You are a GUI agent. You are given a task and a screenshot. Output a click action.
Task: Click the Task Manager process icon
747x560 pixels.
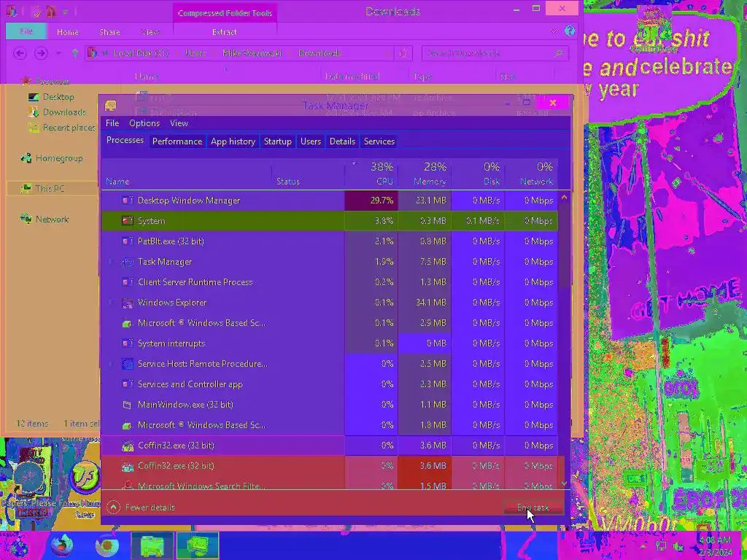[x=127, y=262]
